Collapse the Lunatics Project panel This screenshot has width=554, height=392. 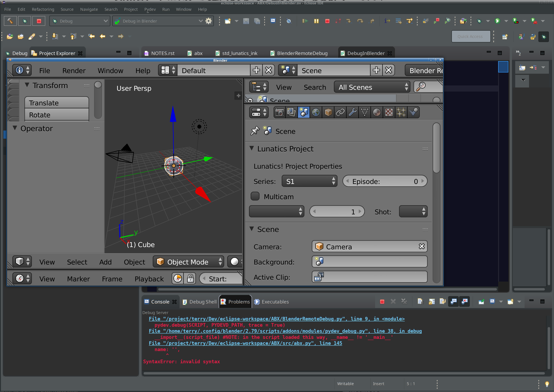pos(252,149)
